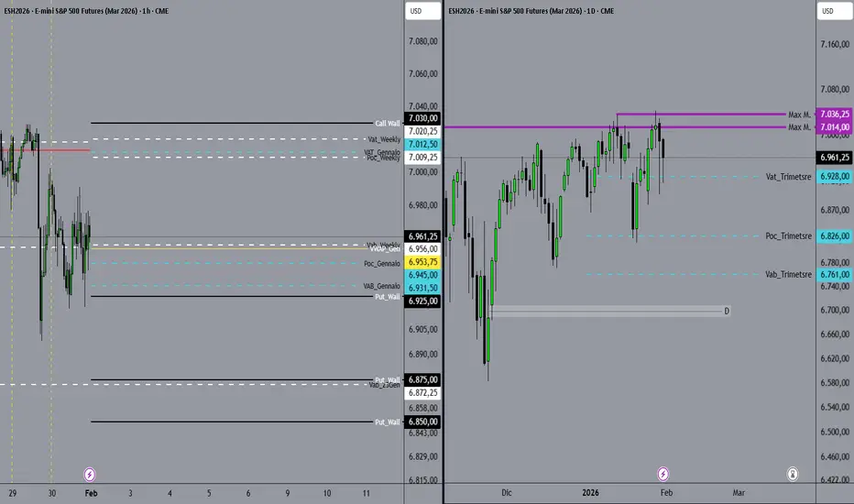The image size is (854, 504).
Task: Open the USD currency selector on the 1h chart
Action: 422,11
